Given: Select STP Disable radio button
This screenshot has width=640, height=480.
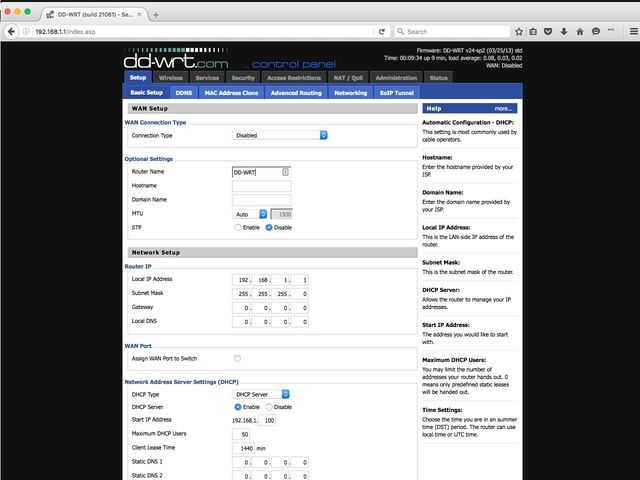Looking at the screenshot, I should (x=269, y=228).
